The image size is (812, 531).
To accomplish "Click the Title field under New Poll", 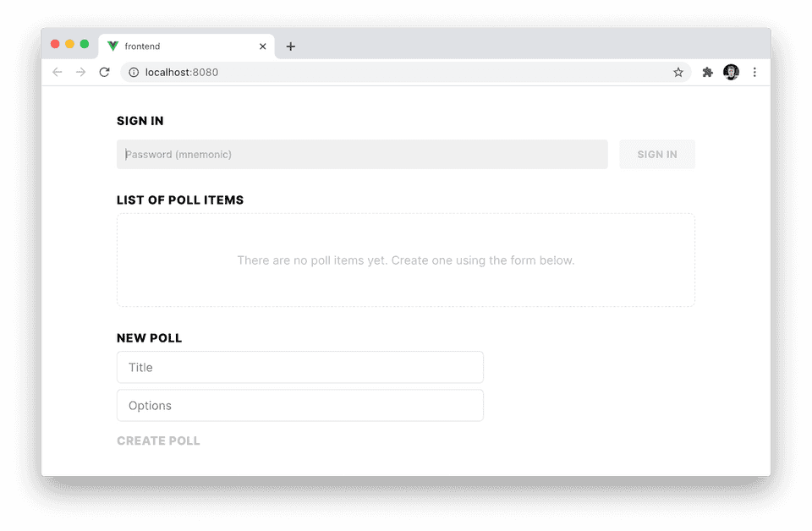I will point(299,367).
